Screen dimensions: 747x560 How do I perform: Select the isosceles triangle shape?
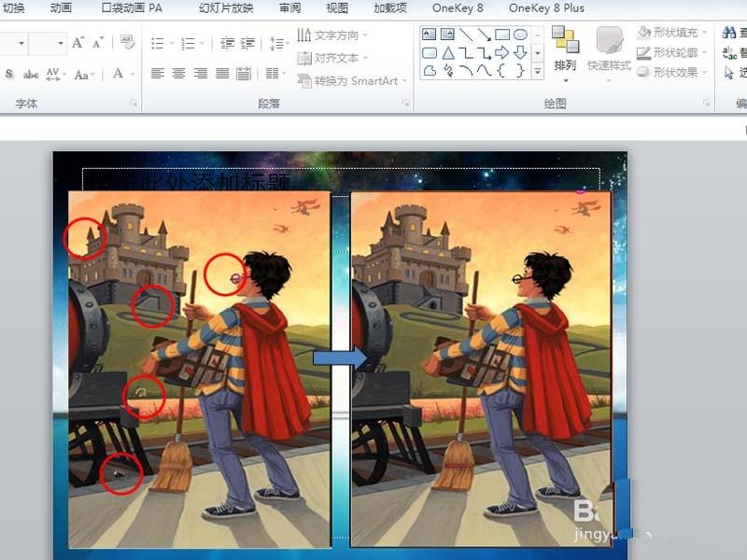[448, 53]
